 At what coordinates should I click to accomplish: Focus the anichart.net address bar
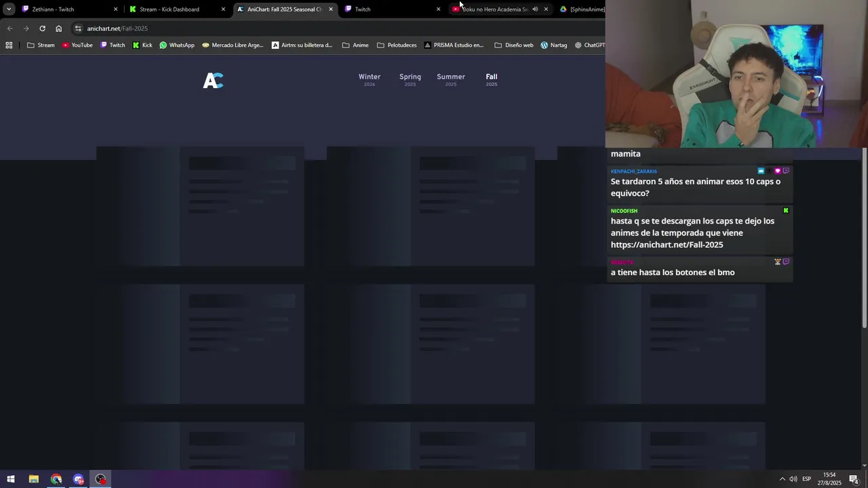339,28
